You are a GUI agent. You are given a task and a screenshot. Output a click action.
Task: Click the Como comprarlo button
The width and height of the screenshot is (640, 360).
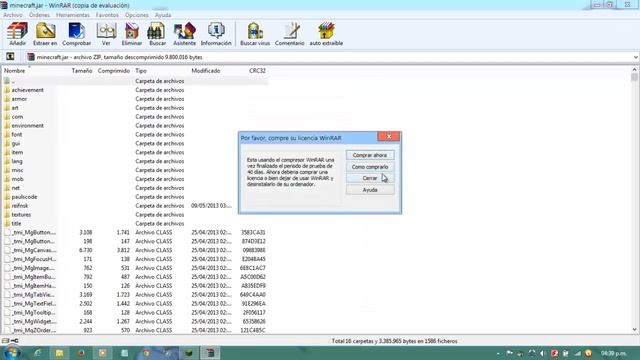point(370,167)
